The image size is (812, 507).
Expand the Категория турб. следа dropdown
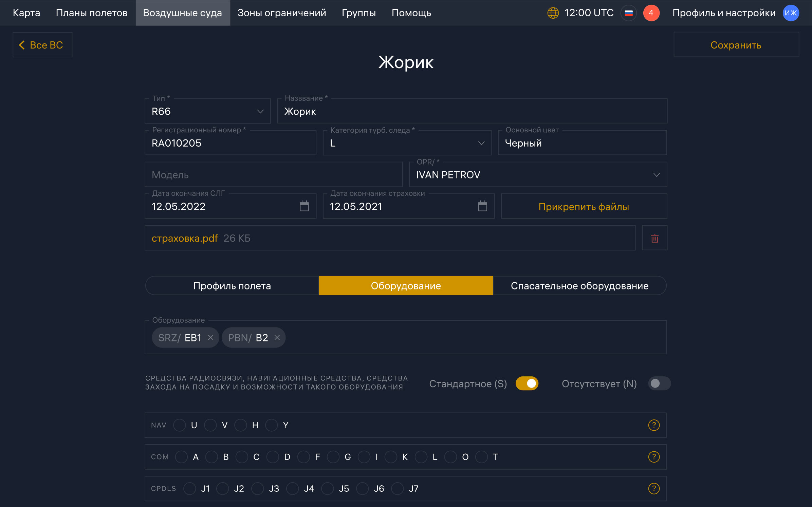coord(407,143)
